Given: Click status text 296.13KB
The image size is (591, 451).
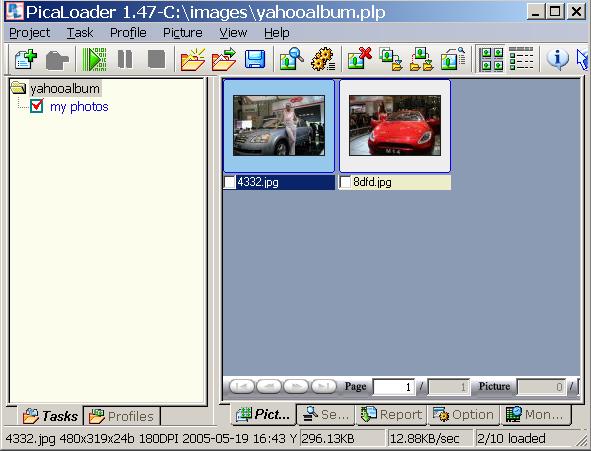Looking at the screenshot, I should (x=328, y=439).
